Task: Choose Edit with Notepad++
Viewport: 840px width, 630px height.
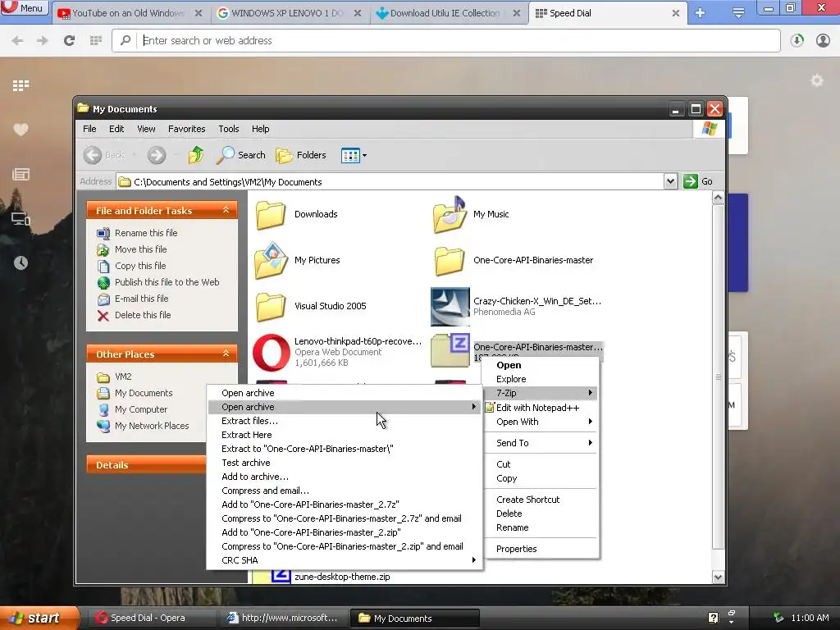Action: tap(541, 408)
